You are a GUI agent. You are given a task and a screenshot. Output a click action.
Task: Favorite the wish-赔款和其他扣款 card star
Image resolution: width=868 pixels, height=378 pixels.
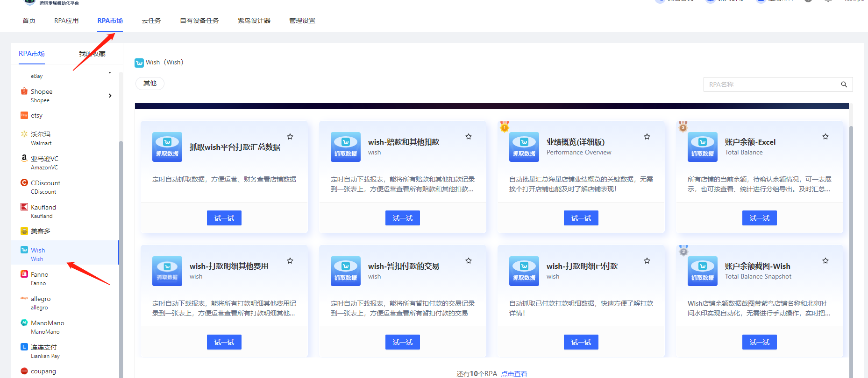[x=469, y=137]
